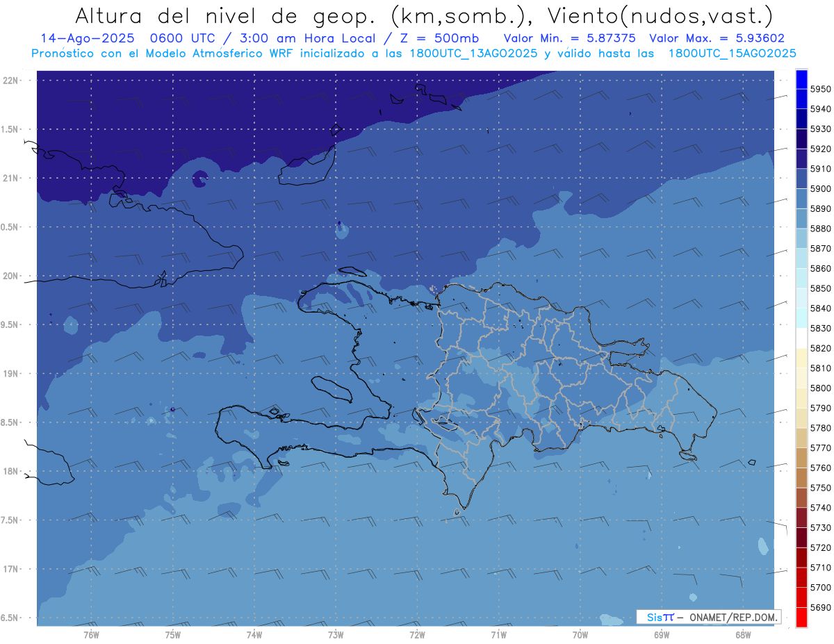Click legend value 5830

tap(820, 328)
